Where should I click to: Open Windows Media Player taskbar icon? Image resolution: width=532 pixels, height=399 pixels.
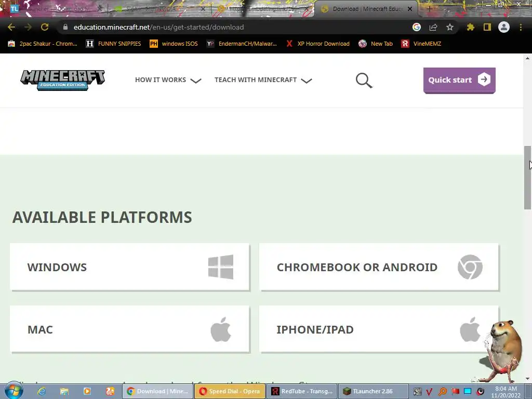click(87, 391)
